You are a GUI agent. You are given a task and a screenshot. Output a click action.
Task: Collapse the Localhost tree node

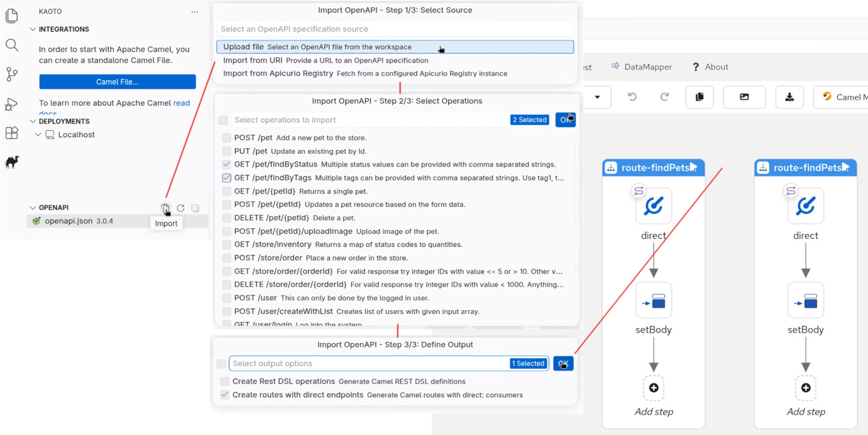[x=38, y=135]
